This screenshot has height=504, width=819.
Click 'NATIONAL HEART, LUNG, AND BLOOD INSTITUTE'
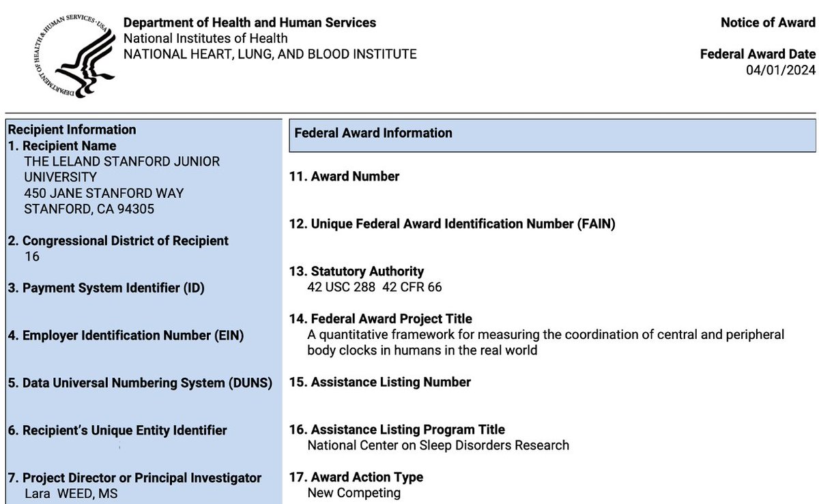click(270, 54)
